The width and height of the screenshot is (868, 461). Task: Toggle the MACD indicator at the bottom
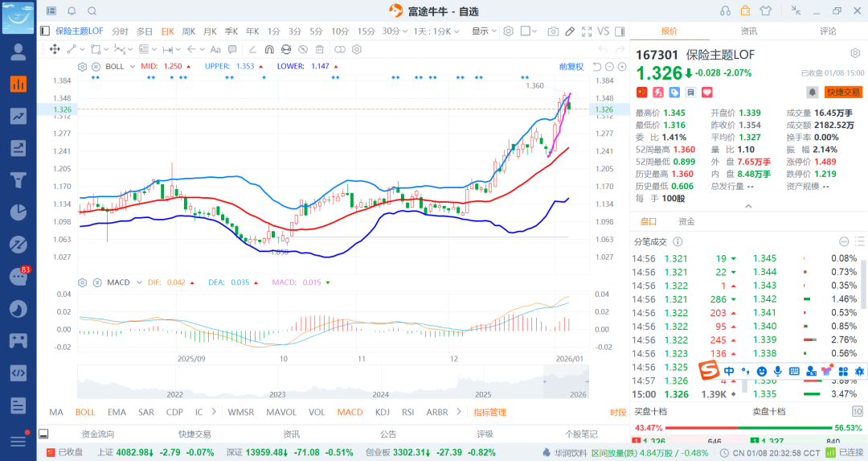(350, 412)
